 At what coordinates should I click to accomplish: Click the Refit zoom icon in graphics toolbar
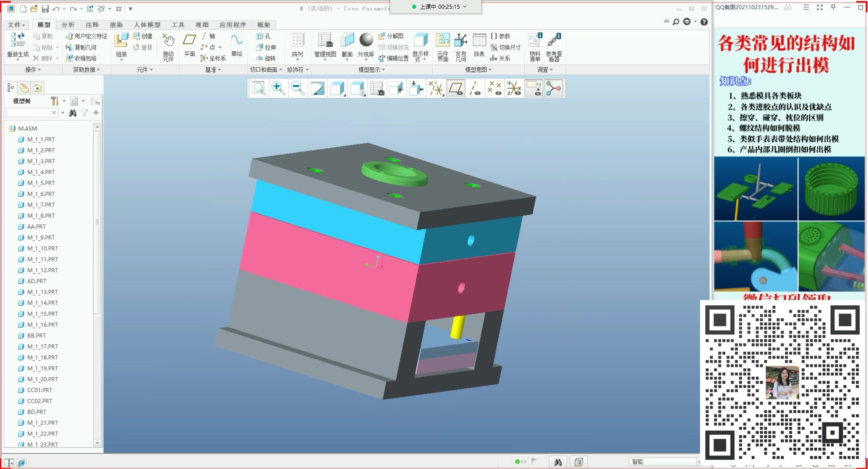click(259, 89)
